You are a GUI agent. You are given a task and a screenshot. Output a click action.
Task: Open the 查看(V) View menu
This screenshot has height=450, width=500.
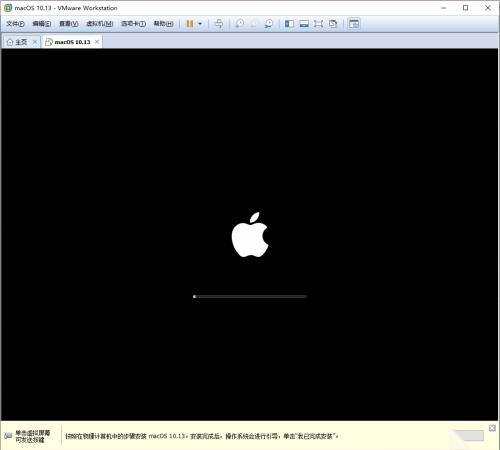click(69, 24)
